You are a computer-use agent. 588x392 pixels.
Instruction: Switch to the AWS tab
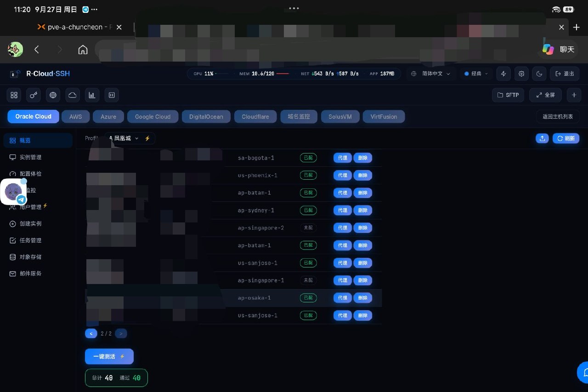(76, 117)
